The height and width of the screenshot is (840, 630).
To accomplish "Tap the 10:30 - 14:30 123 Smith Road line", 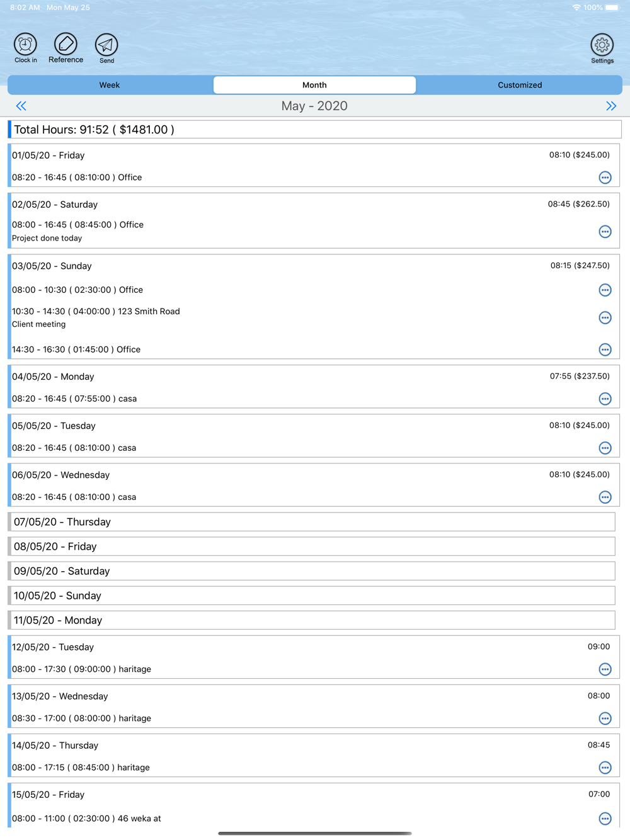I will point(96,312).
